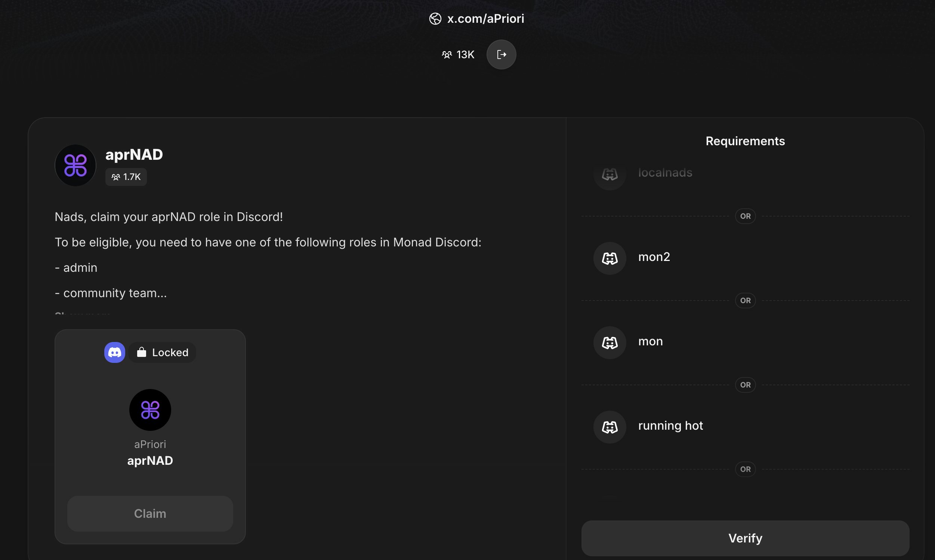Viewport: 935px width, 560px height.
Task: Click the leave guild exit icon button
Action: pos(501,55)
